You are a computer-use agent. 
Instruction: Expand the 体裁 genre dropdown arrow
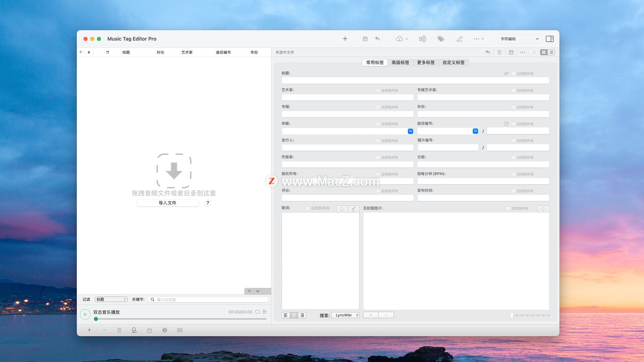pos(410,131)
